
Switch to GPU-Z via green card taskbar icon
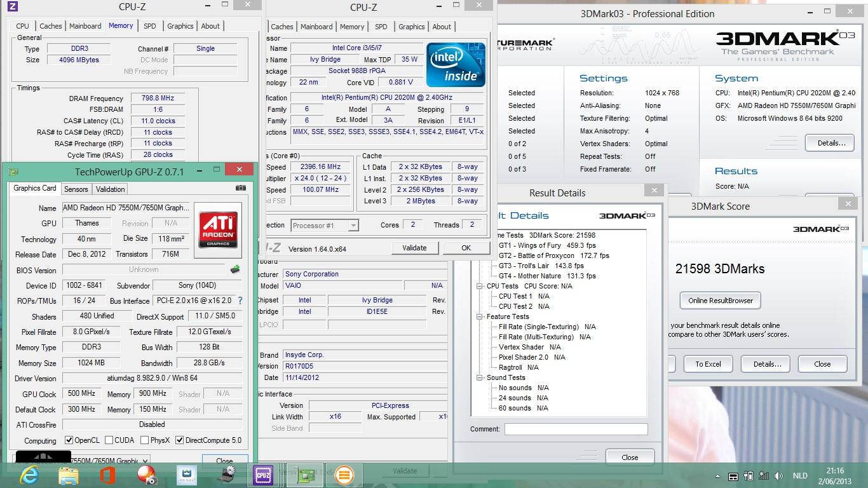tap(306, 475)
